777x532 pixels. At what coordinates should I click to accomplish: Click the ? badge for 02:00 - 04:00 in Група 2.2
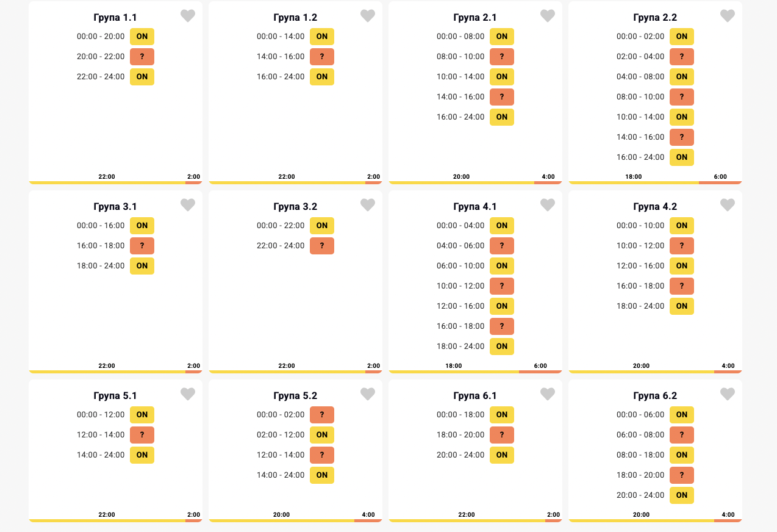coord(682,57)
